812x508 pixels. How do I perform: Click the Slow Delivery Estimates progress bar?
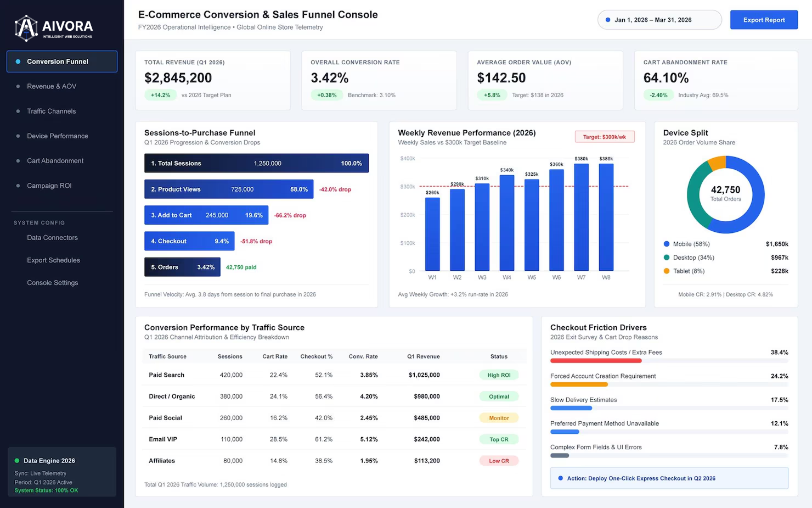[571, 408]
